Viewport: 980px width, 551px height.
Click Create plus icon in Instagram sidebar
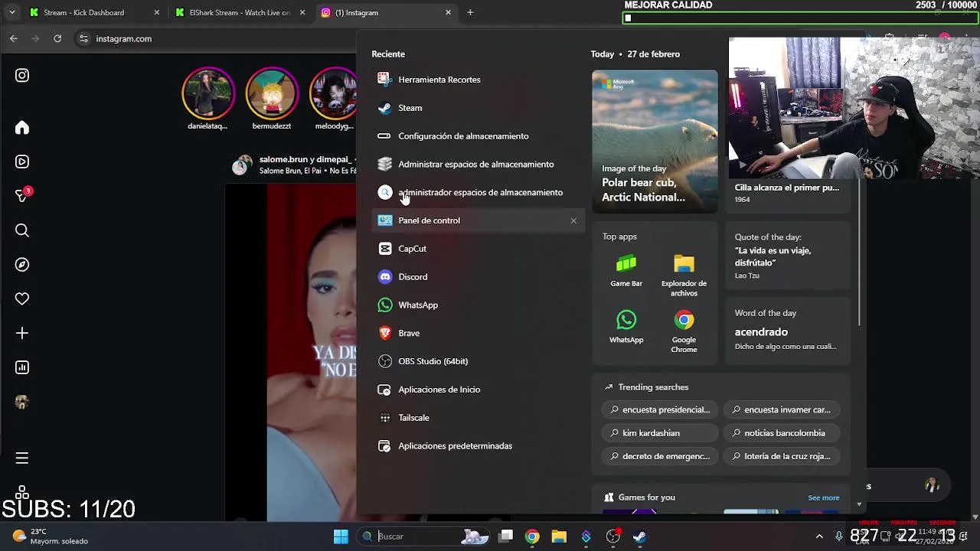[22, 333]
